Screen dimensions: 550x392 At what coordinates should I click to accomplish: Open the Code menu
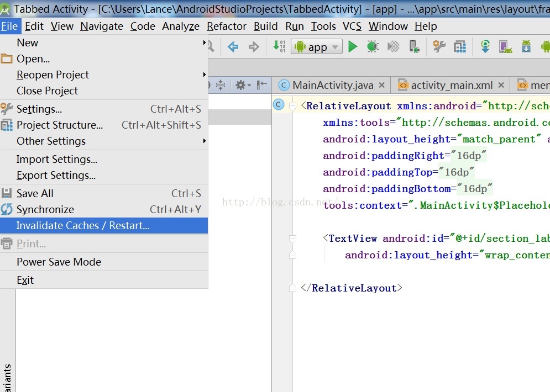[143, 27]
